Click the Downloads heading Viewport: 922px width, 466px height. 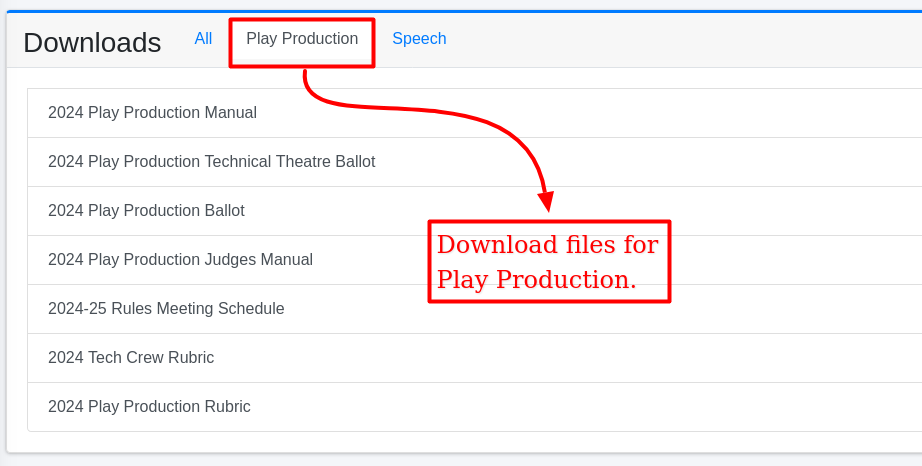[92, 43]
